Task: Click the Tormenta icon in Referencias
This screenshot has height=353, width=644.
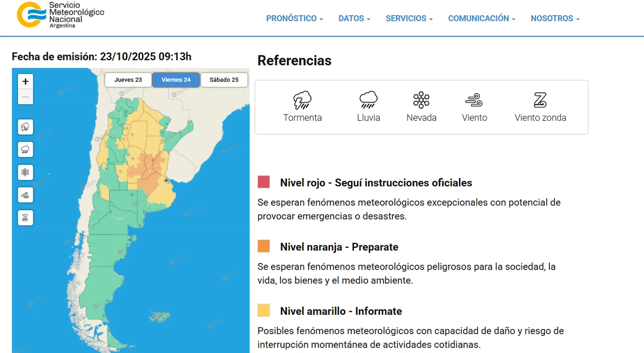Action: 302,101
